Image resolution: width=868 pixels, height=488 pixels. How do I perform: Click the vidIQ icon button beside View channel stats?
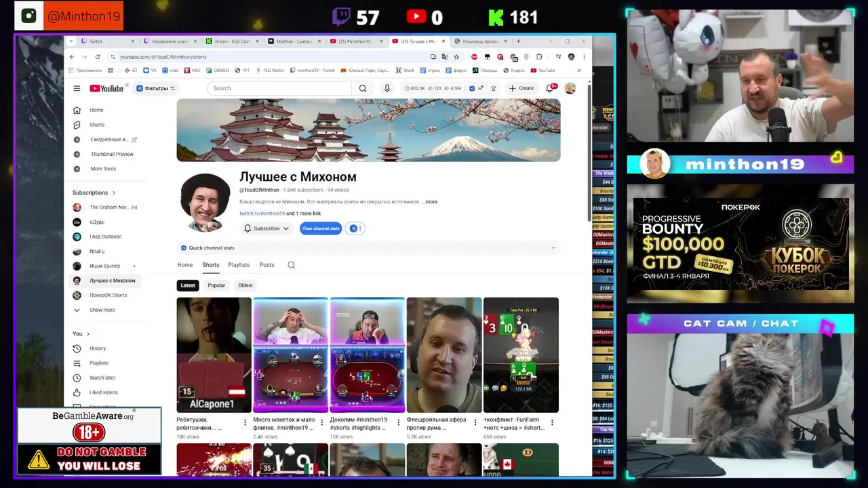click(x=355, y=228)
